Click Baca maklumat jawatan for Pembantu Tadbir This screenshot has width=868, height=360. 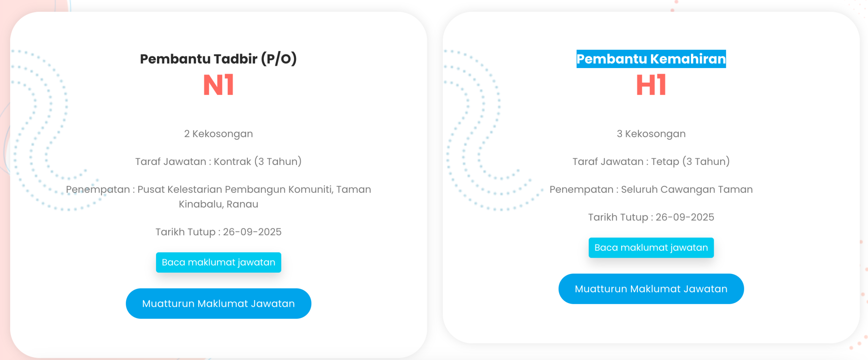click(218, 262)
